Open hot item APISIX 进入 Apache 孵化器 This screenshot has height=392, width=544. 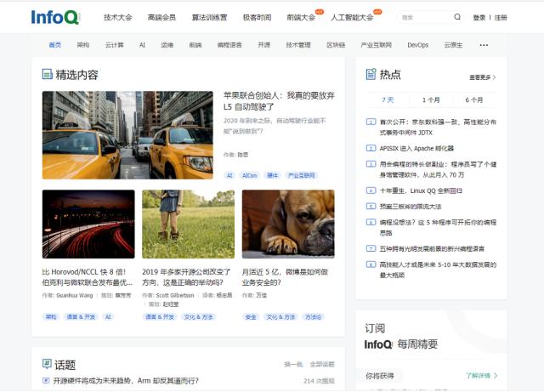click(x=416, y=148)
